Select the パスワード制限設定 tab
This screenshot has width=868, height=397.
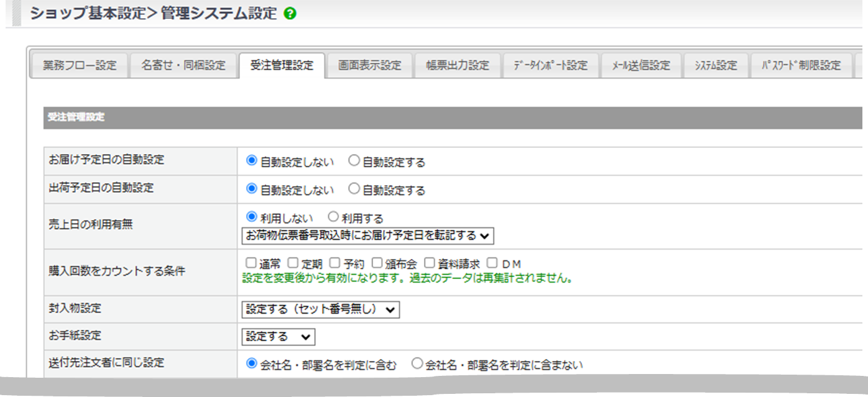click(801, 65)
